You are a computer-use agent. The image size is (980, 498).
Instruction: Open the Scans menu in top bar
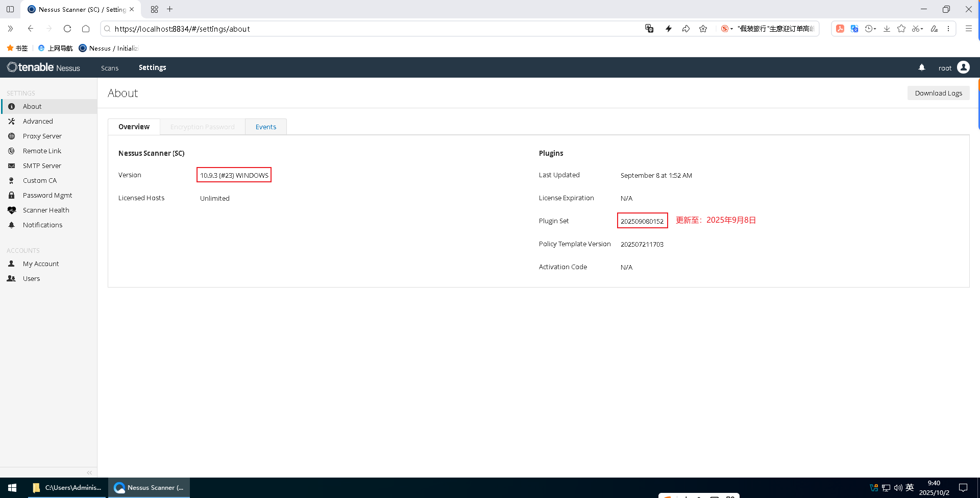[x=109, y=68]
